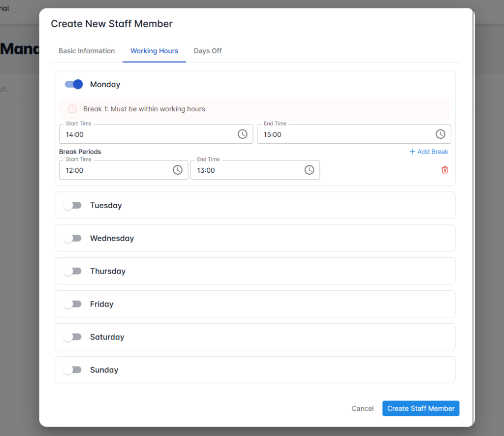Enable working hours for Wednesday
504x436 pixels.
(x=73, y=238)
